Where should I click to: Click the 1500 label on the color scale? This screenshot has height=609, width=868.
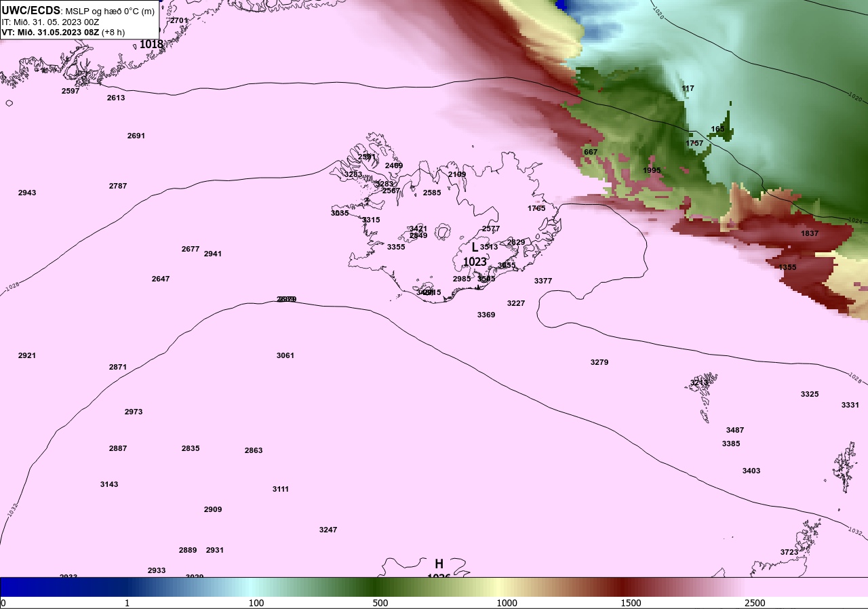(631, 603)
